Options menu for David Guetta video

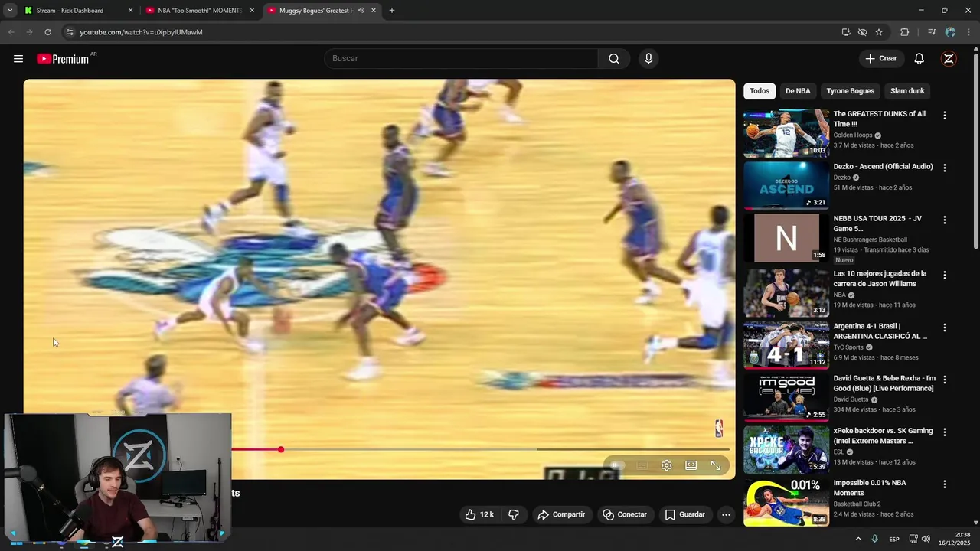(944, 380)
